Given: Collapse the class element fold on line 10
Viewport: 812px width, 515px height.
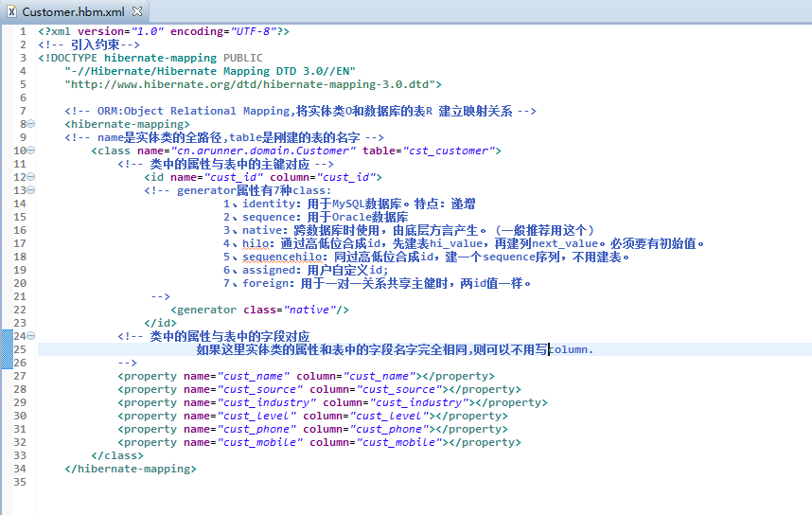Looking at the screenshot, I should pos(31,151).
